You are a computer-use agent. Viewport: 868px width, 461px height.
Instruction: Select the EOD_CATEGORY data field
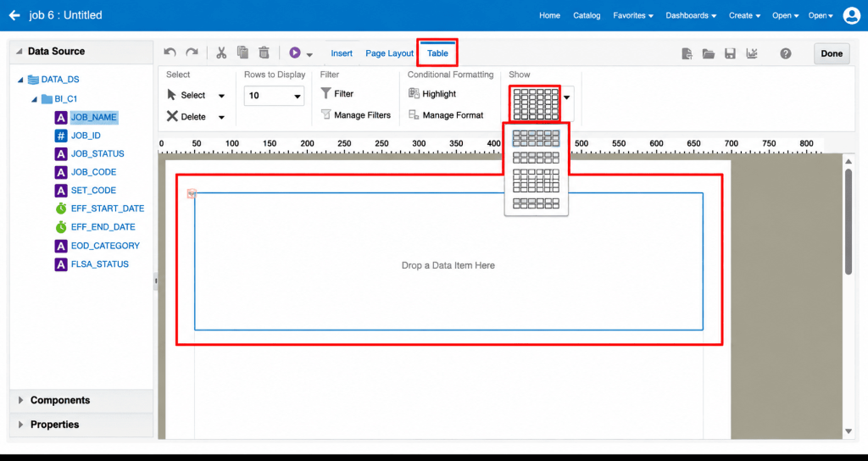[105, 246]
